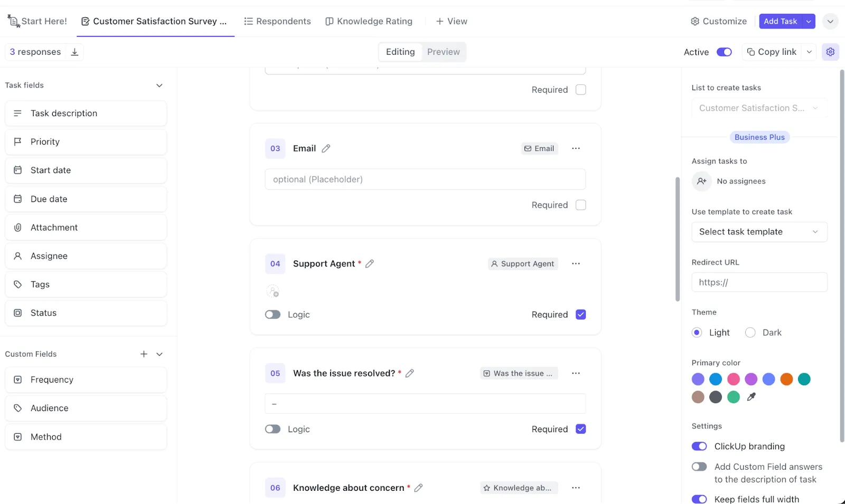
Task: Pick custom color with eyedropper icon
Action: (x=751, y=397)
